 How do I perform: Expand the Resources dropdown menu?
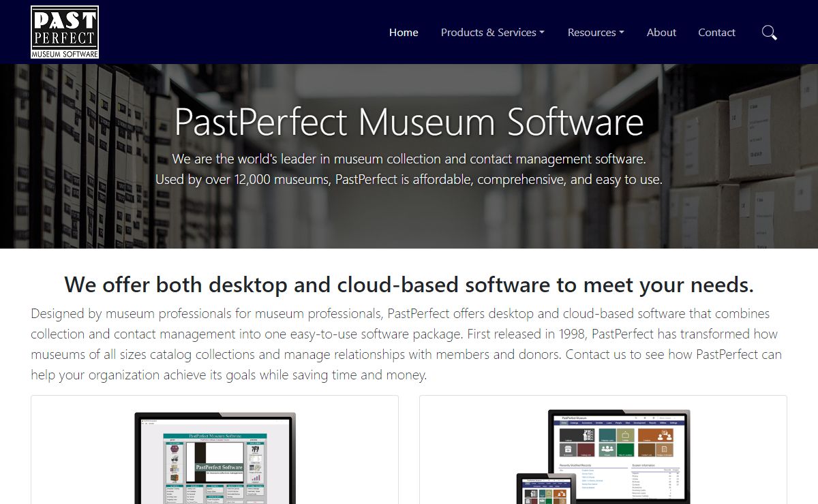(596, 32)
